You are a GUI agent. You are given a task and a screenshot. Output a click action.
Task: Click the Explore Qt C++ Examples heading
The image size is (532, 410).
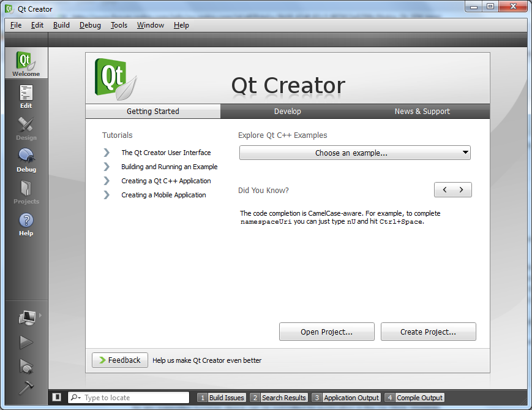click(283, 135)
